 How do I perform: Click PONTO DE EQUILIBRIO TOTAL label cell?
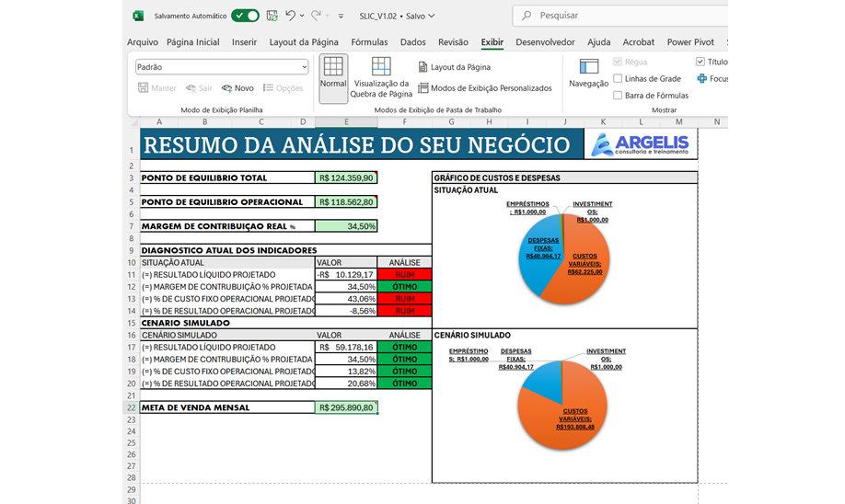(x=227, y=178)
